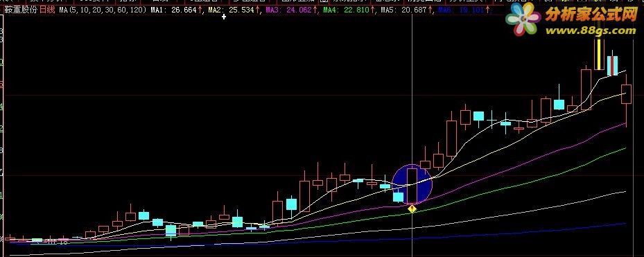This screenshot has width=644, height=257.
Task: Select the blue MA6: 19.101 label
Action: tap(461, 9)
